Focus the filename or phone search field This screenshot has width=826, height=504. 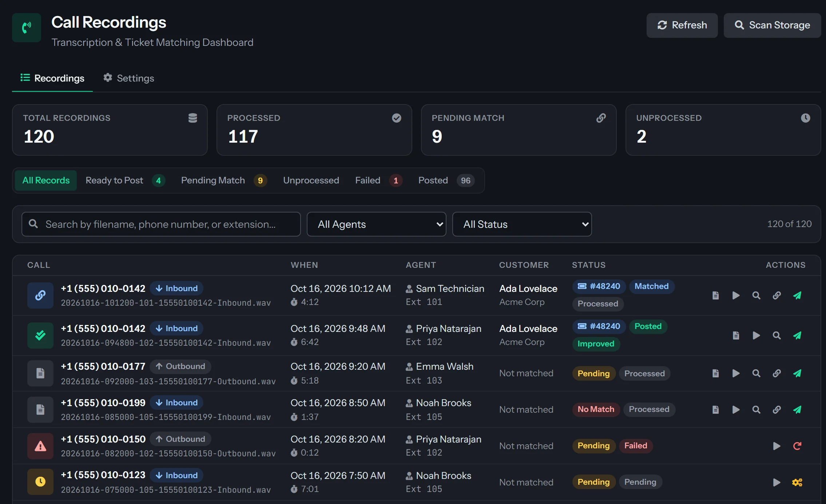[x=161, y=224]
